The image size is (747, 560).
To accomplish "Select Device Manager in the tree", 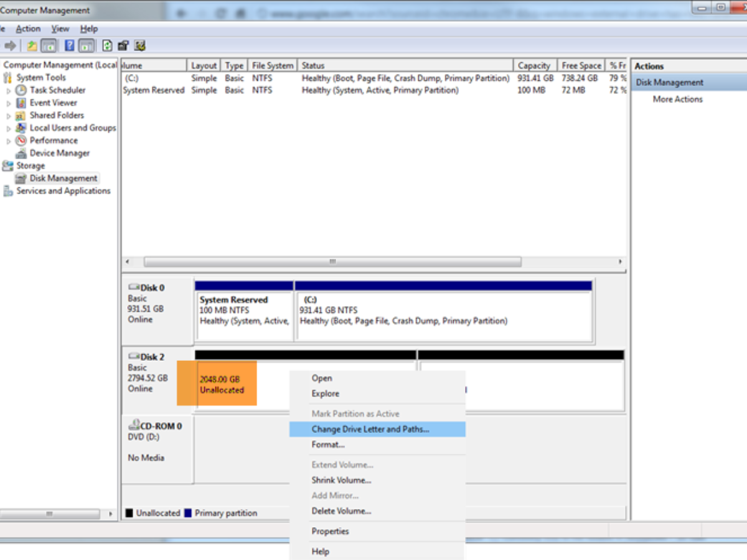I will (x=60, y=153).
